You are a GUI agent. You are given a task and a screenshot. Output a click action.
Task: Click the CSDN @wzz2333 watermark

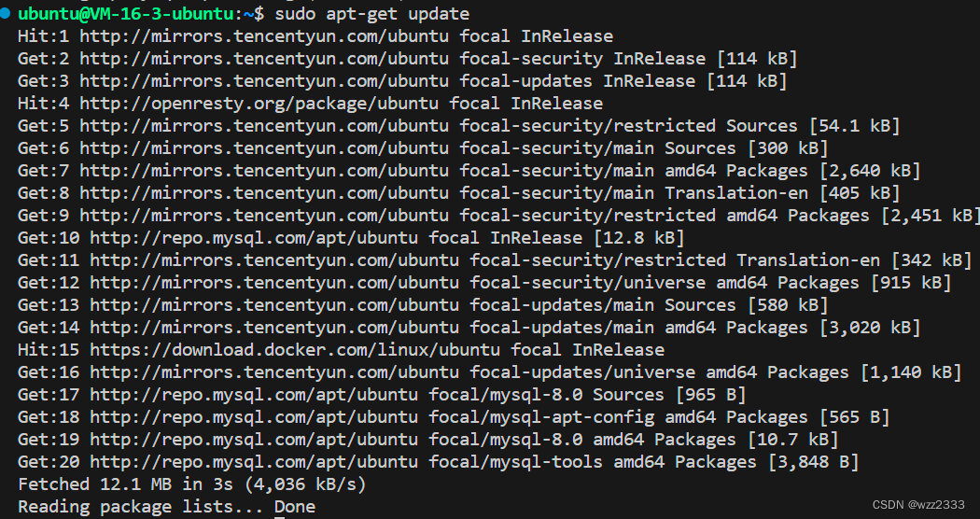tap(918, 505)
